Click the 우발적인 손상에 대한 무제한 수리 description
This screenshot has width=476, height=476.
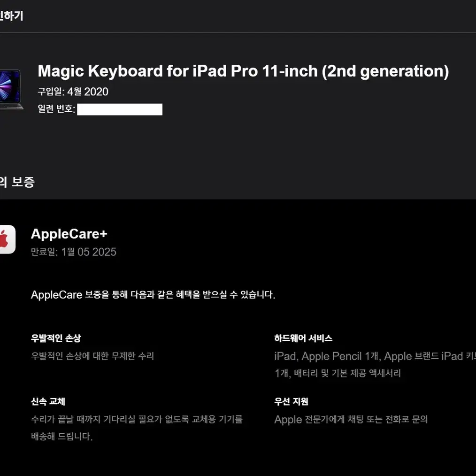92,356
